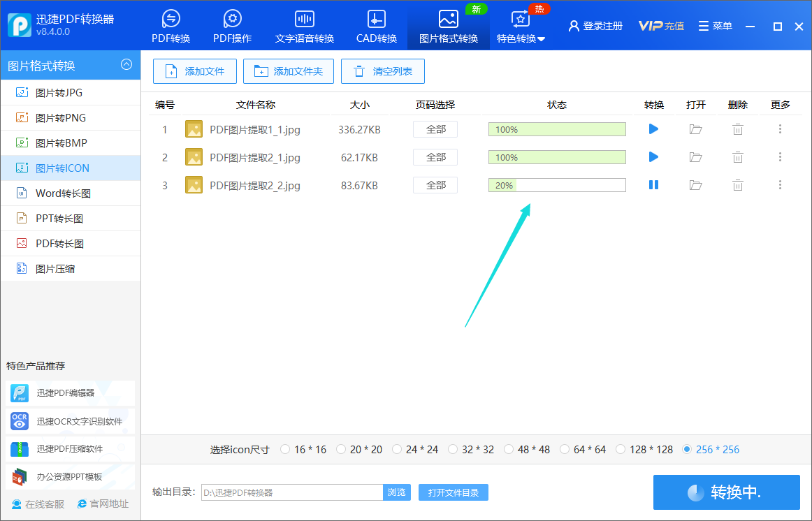Image resolution: width=812 pixels, height=521 pixels.
Task: Select 图片转JPG in sidebar
Action: pos(71,93)
